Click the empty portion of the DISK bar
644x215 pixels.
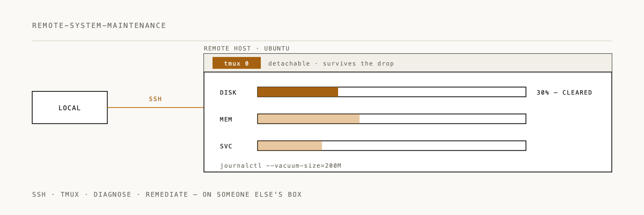click(x=432, y=92)
